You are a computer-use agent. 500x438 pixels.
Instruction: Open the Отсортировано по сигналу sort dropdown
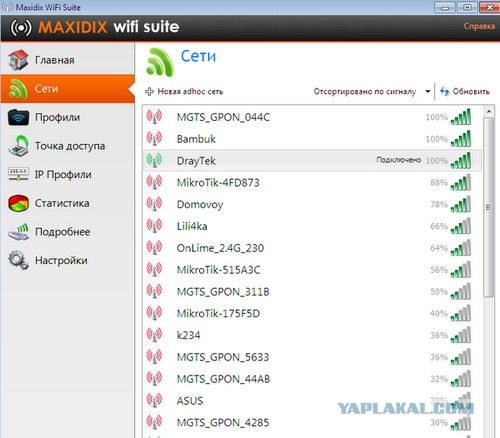372,91
